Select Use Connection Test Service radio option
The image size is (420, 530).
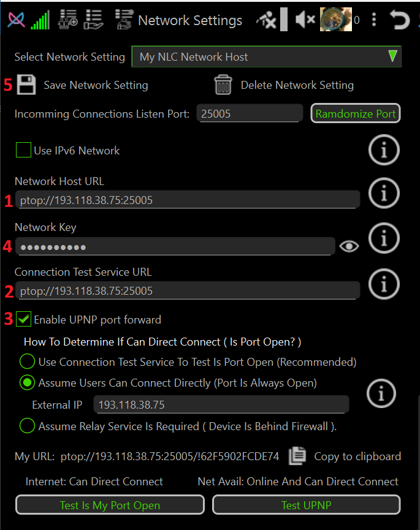coord(27,362)
